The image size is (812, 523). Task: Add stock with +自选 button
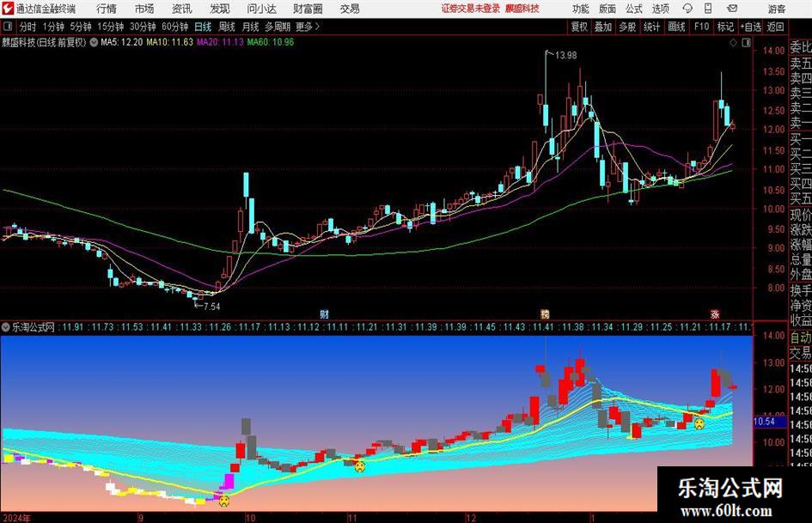(751, 27)
